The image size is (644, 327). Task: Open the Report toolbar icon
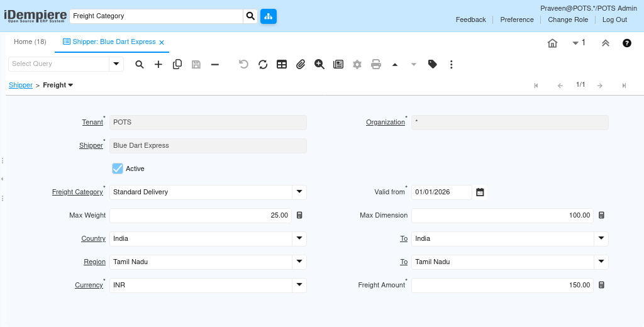338,65
